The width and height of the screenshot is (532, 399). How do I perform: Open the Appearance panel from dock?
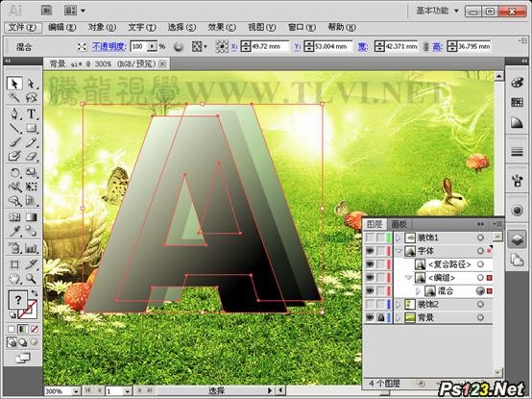point(517,211)
